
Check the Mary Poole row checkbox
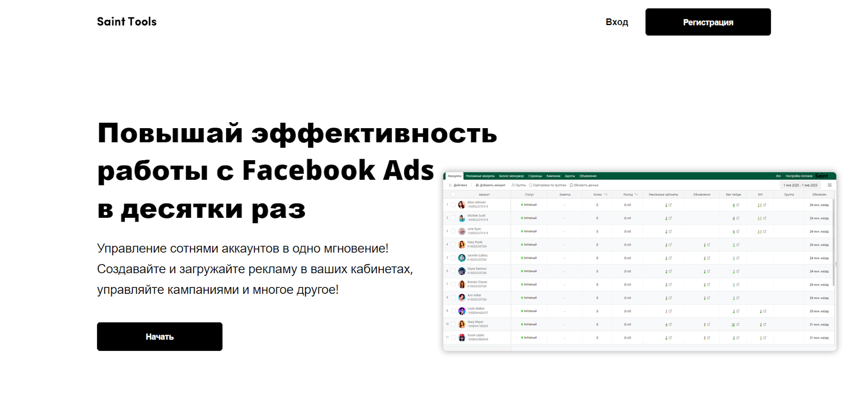(454, 244)
